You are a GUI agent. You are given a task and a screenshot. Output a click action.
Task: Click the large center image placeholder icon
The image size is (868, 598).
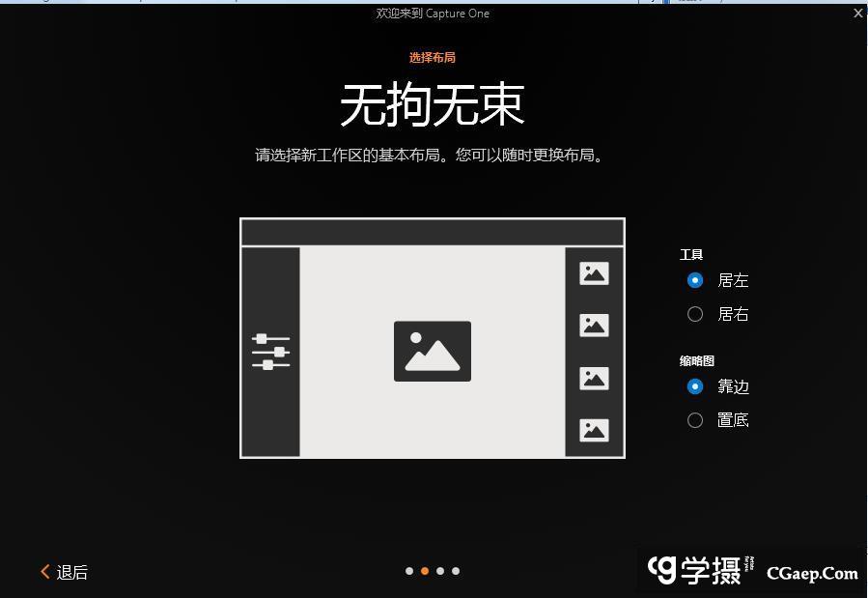(432, 351)
